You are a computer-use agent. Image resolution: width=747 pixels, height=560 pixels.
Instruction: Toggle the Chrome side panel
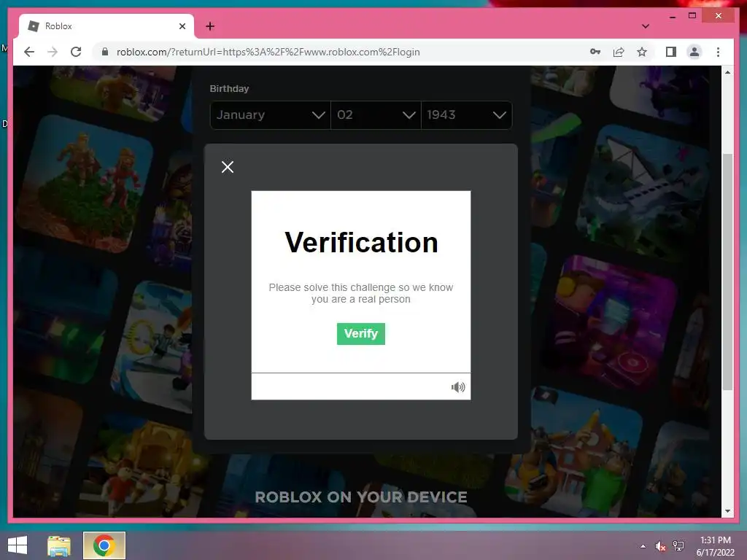point(671,52)
